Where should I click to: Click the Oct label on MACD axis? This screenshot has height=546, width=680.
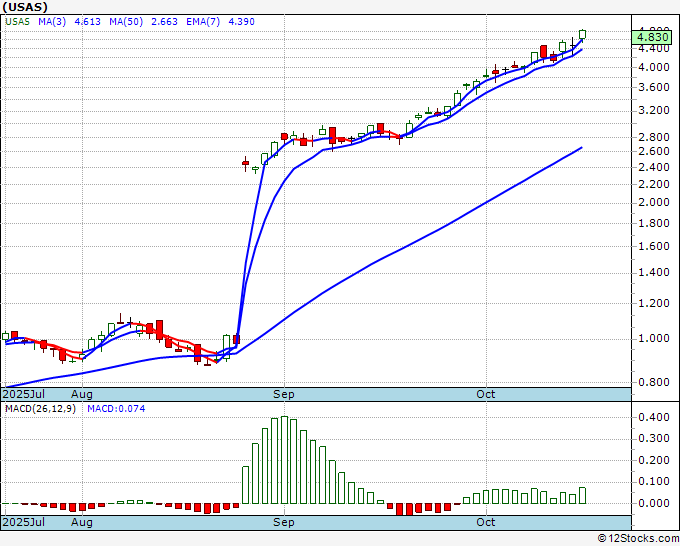pos(486,522)
